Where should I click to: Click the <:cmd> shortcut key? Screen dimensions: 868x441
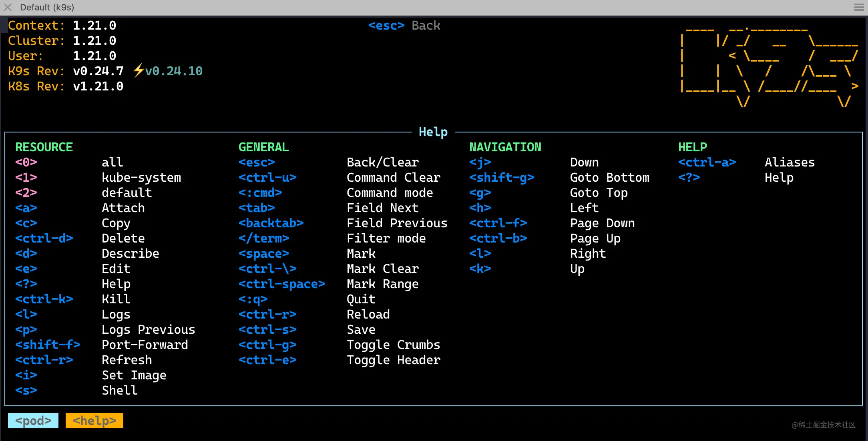(x=260, y=193)
